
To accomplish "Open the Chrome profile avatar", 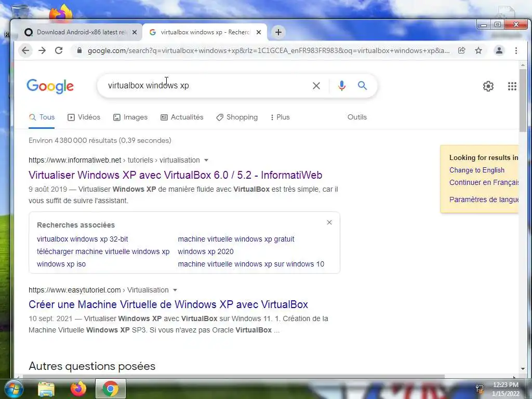I will point(499,50).
